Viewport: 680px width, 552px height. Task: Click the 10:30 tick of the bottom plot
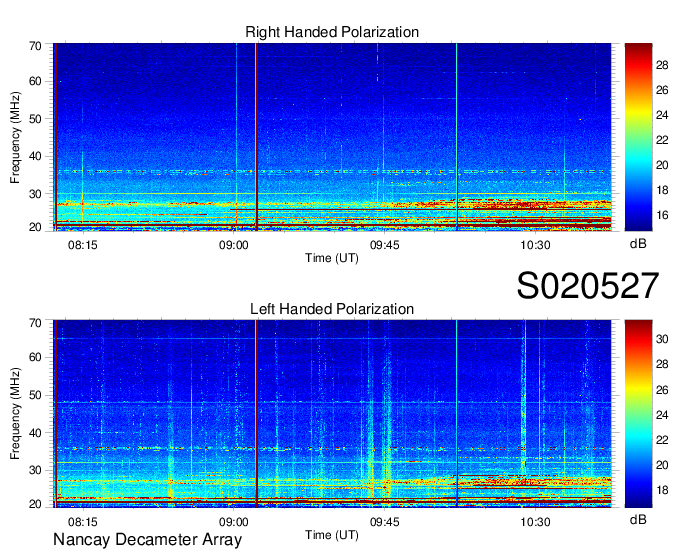click(x=536, y=521)
